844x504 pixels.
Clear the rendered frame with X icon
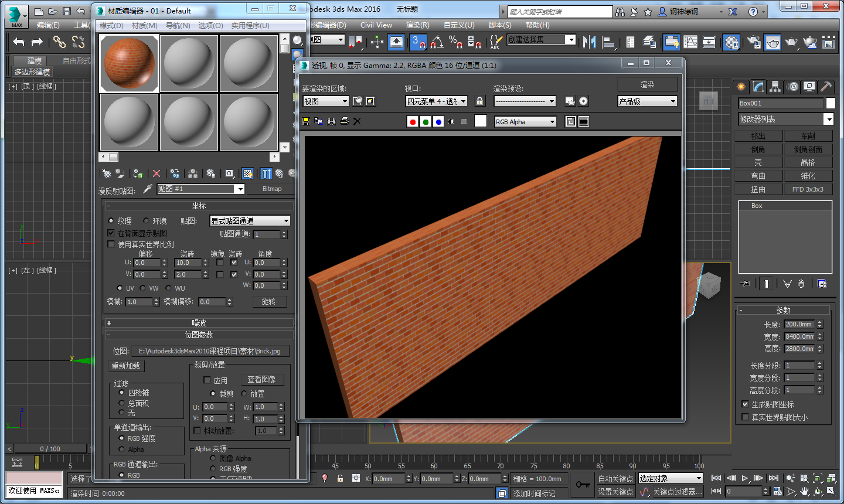coord(357,121)
